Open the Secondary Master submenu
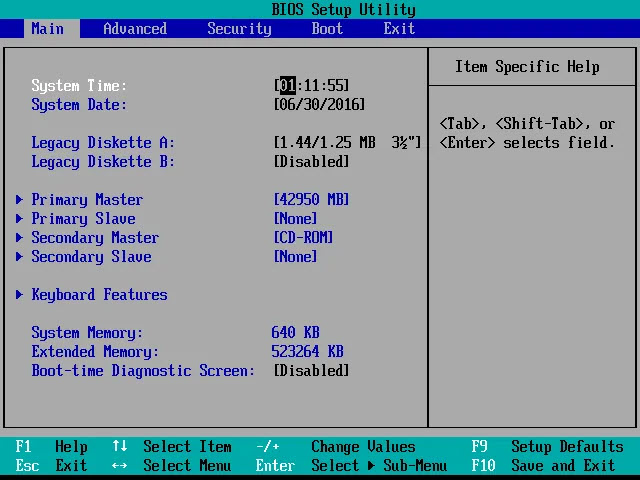 (95, 238)
